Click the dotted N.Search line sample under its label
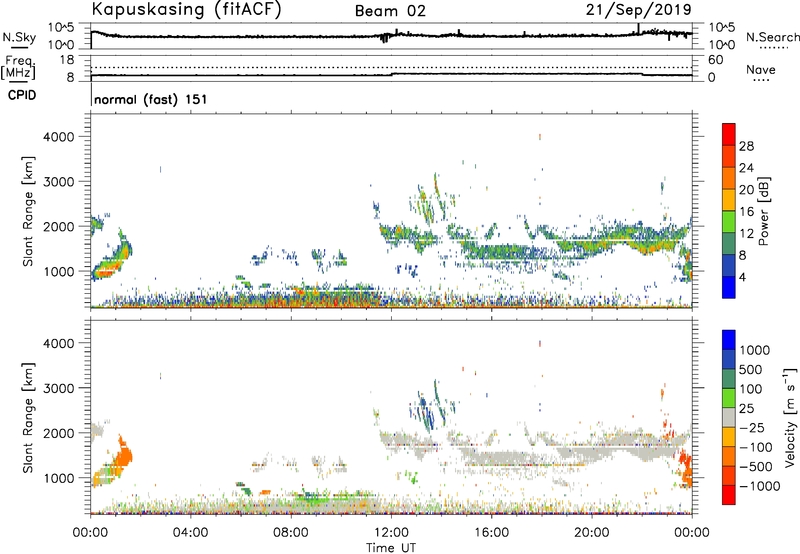The height and width of the screenshot is (554, 800). (773, 47)
